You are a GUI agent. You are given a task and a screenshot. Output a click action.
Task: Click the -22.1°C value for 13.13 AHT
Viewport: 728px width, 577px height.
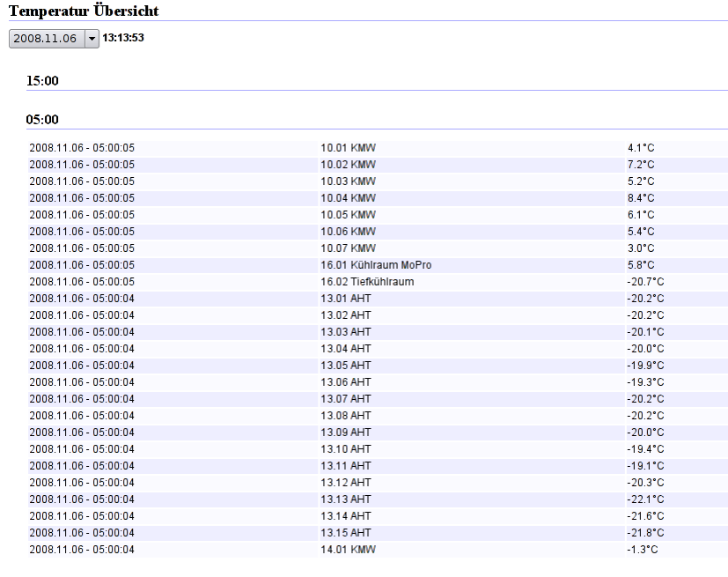pyautogui.click(x=646, y=499)
